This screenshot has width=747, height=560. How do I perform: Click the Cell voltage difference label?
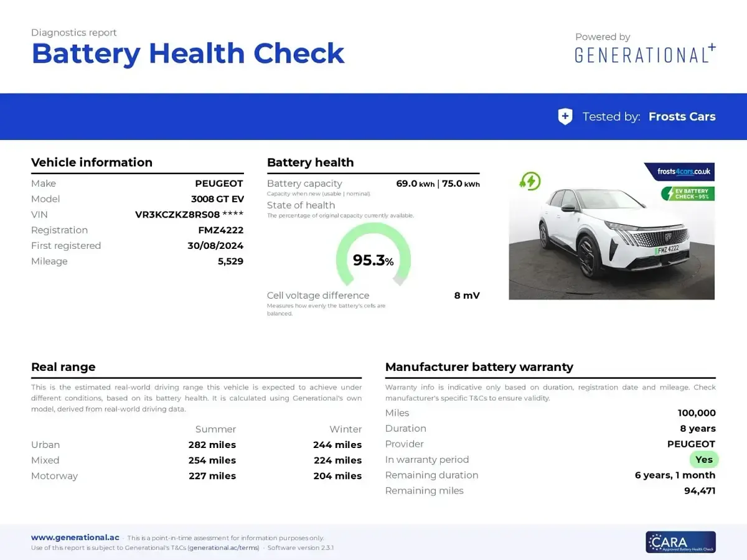tap(318, 296)
